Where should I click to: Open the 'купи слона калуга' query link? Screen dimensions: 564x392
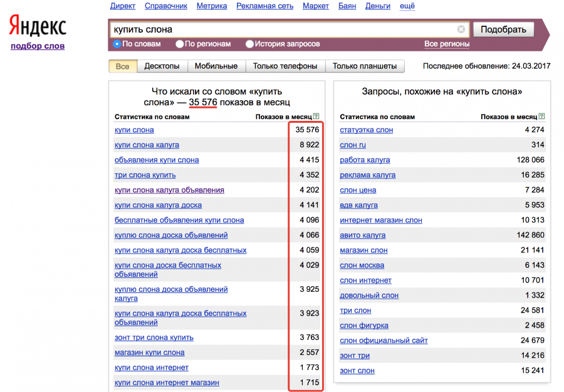(x=147, y=145)
